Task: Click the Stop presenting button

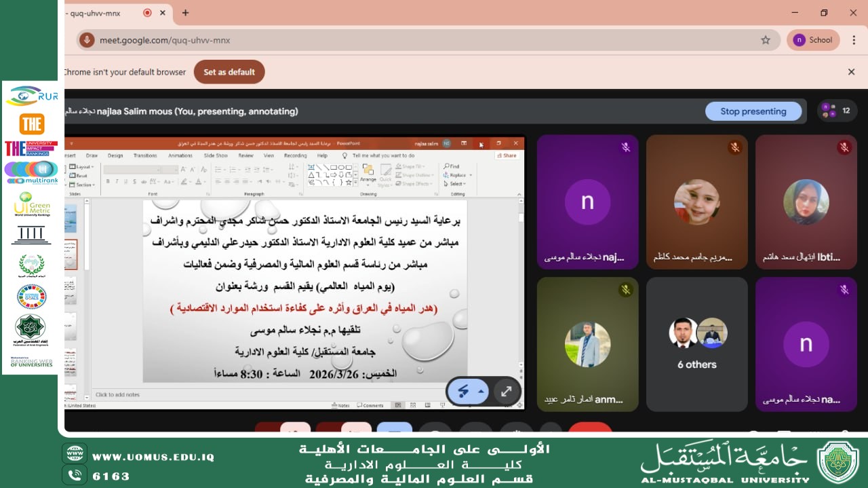Action: [753, 111]
